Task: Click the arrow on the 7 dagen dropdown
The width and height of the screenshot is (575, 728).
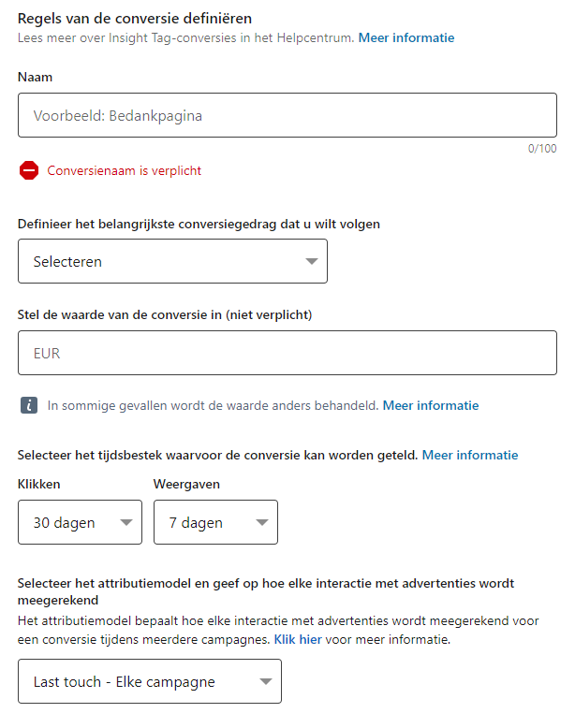Action: click(262, 523)
